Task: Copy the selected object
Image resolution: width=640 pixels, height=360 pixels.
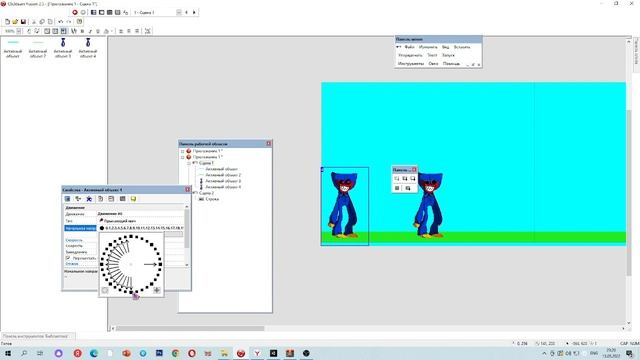Action: coord(42,22)
